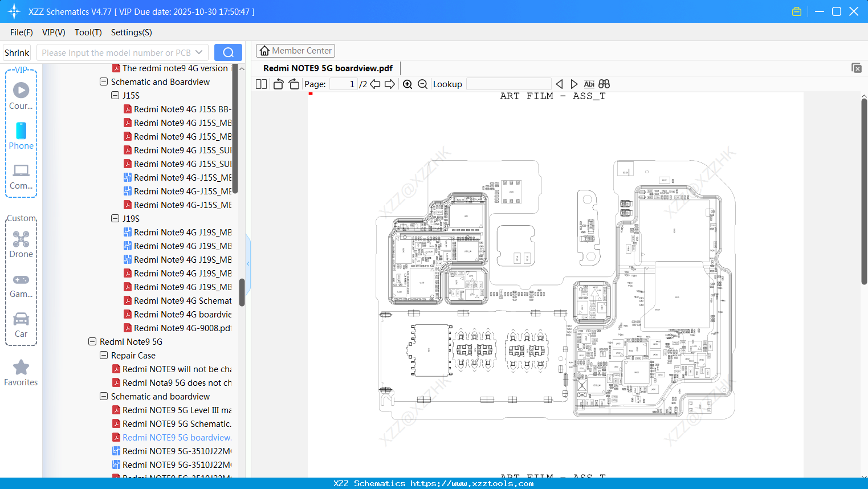This screenshot has height=489, width=868.
Task: Rotate the PDF counterclockwise
Action: [278, 83]
